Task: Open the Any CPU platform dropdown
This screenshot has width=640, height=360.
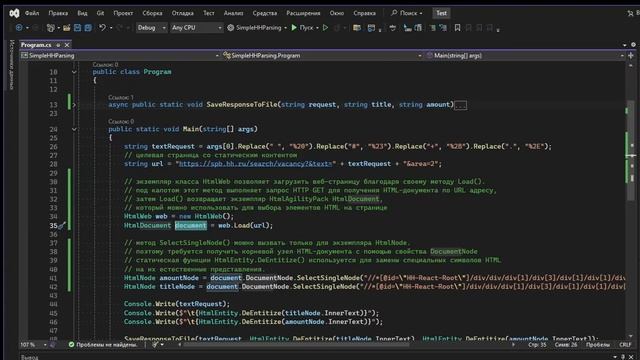Action: 196,28
